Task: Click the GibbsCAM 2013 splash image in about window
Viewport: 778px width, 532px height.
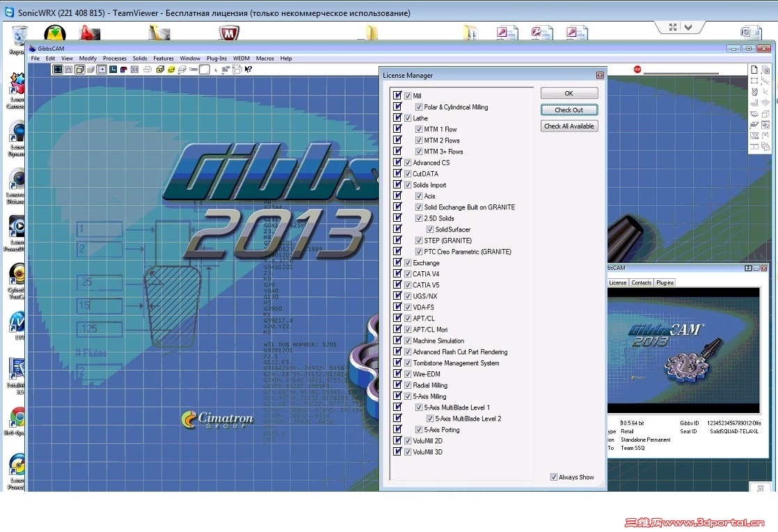Action: [x=683, y=350]
